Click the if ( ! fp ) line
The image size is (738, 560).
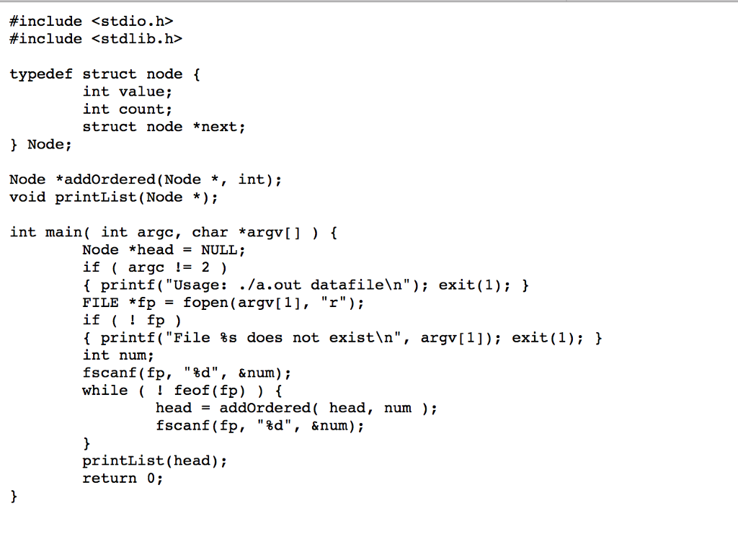[x=132, y=321]
